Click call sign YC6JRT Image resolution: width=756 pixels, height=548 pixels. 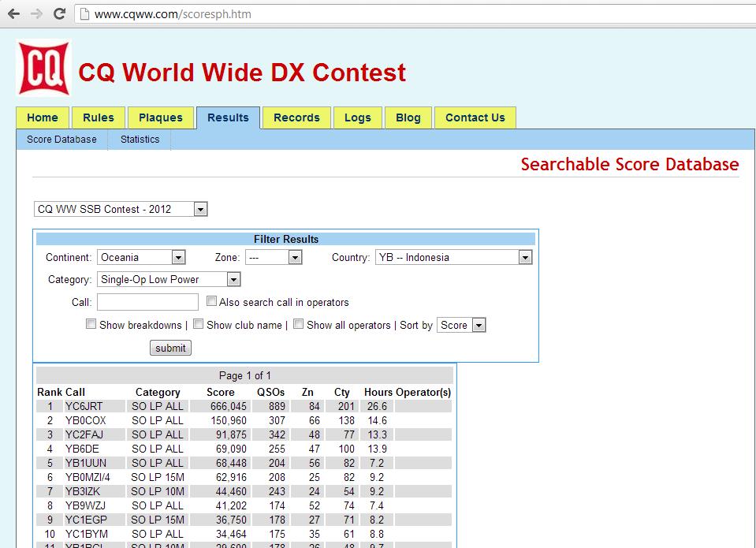(x=84, y=407)
